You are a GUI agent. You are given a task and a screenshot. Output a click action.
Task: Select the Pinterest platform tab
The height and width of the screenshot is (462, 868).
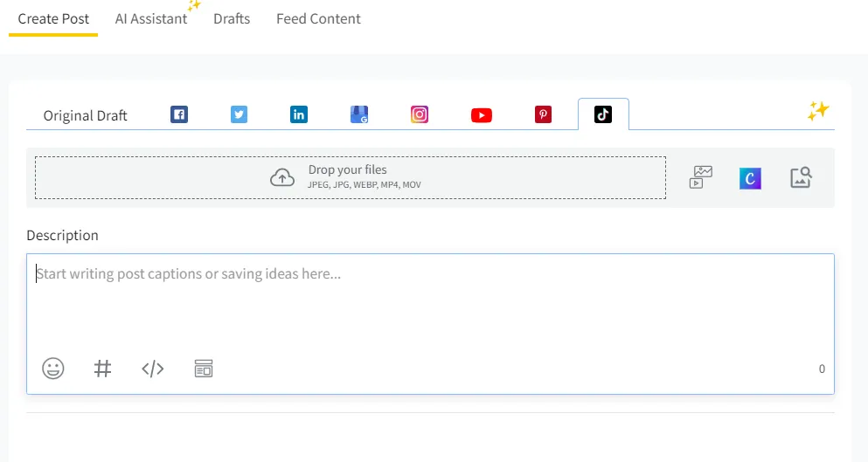543,114
